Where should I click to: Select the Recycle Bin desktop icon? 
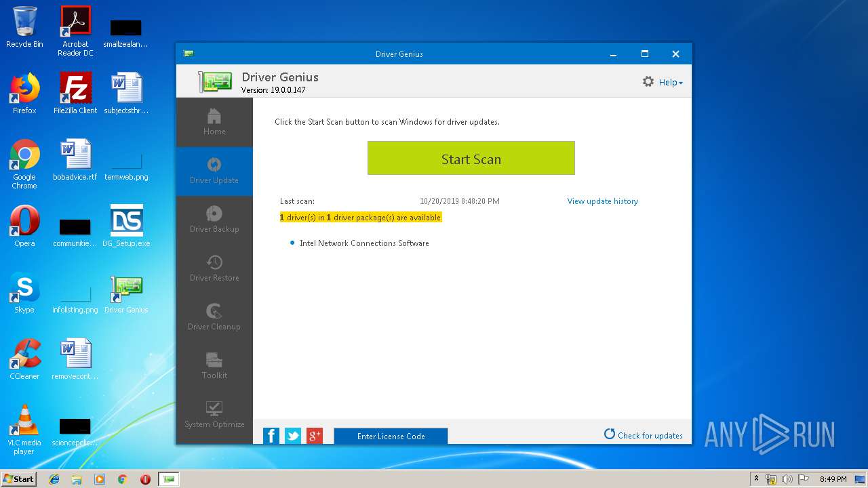coord(24,27)
